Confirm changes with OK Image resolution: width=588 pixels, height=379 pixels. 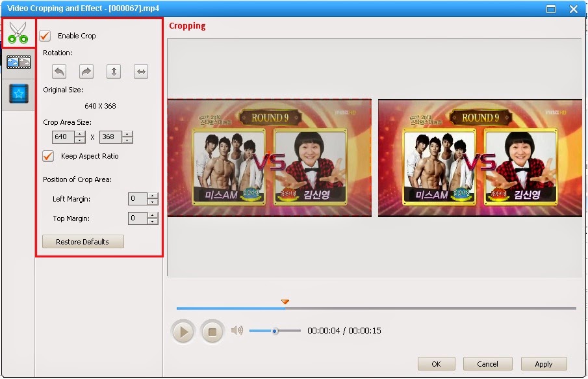436,364
